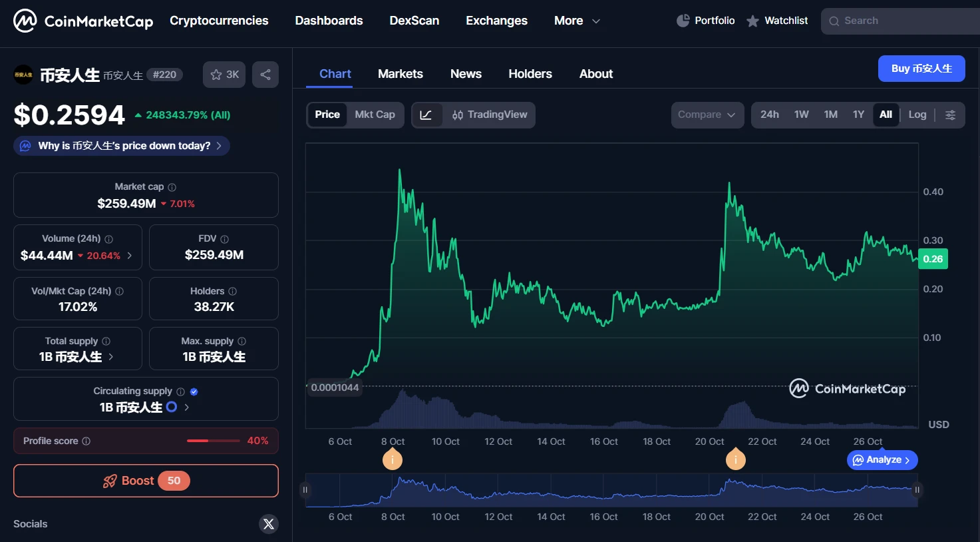980x542 pixels.
Task: Click the Market cap info icon
Action: 172,187
